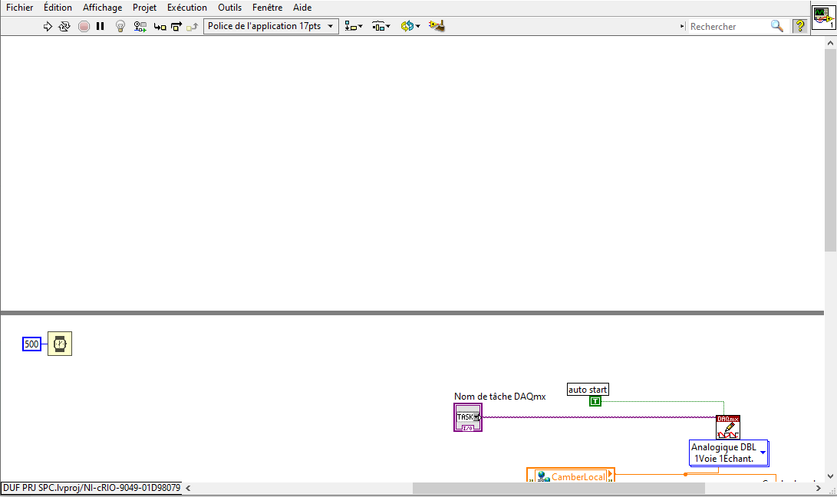Select the 'Nom de tâche DAQmx' label
The height and width of the screenshot is (497, 837).
pyautogui.click(x=500, y=397)
